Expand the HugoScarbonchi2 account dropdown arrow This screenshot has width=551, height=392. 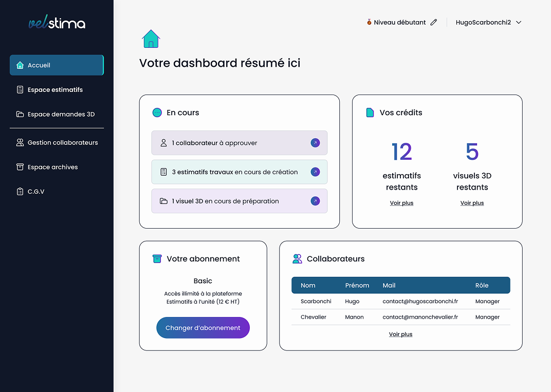click(519, 22)
